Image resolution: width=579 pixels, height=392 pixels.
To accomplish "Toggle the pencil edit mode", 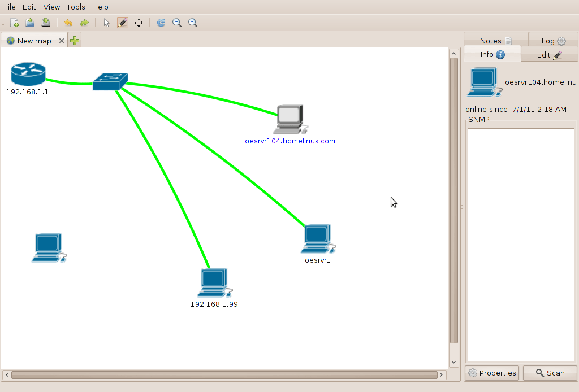I will coord(122,23).
